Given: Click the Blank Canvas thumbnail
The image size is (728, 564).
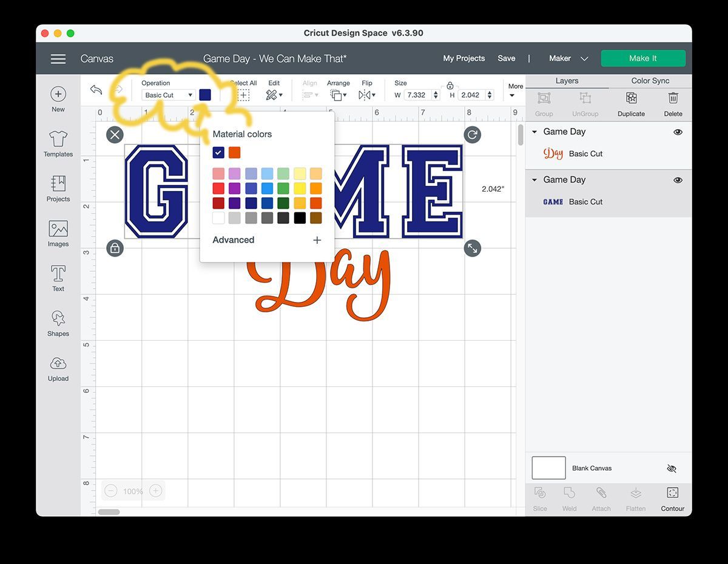Looking at the screenshot, I should coord(548,468).
